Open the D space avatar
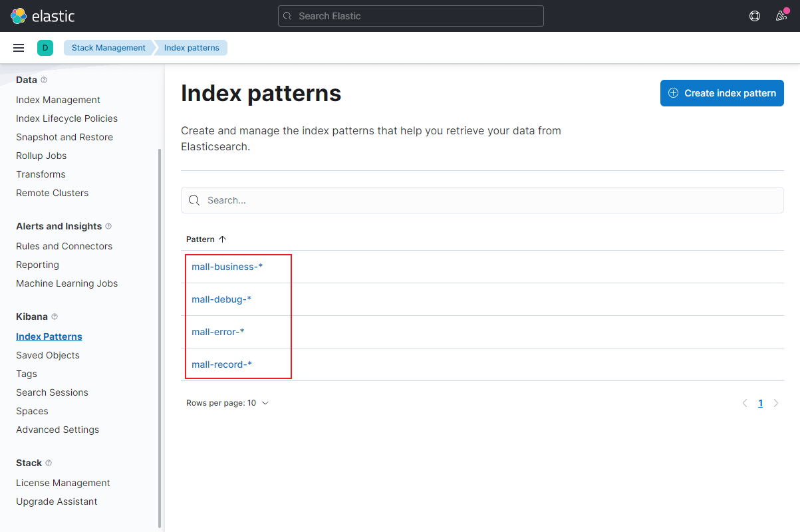Image resolution: width=800 pixels, height=532 pixels. click(45, 48)
